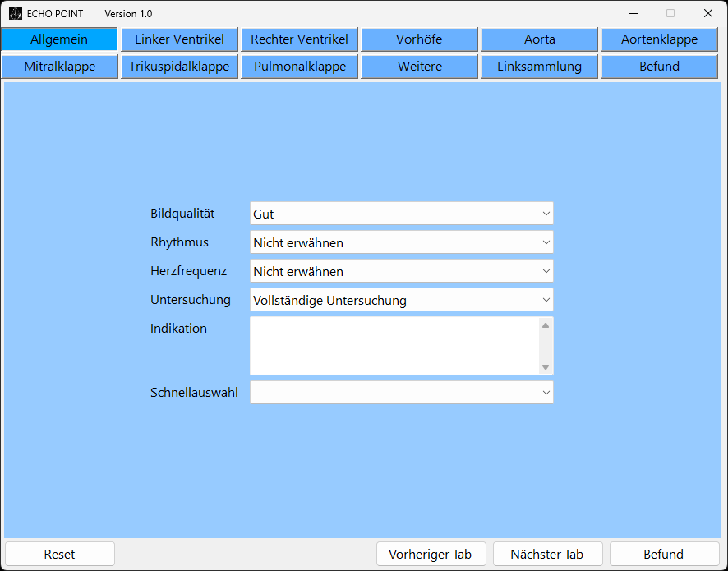Screen dimensions: 728x571
Task: Show the Linksammlung tab
Action: pyautogui.click(x=539, y=67)
